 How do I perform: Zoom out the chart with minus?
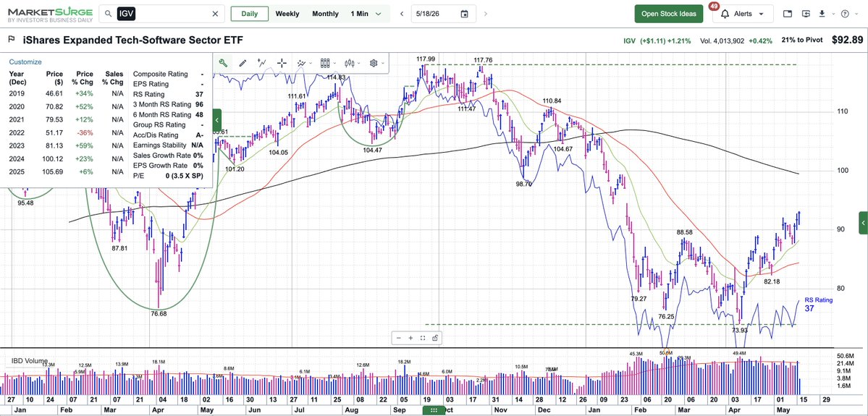coord(399,338)
